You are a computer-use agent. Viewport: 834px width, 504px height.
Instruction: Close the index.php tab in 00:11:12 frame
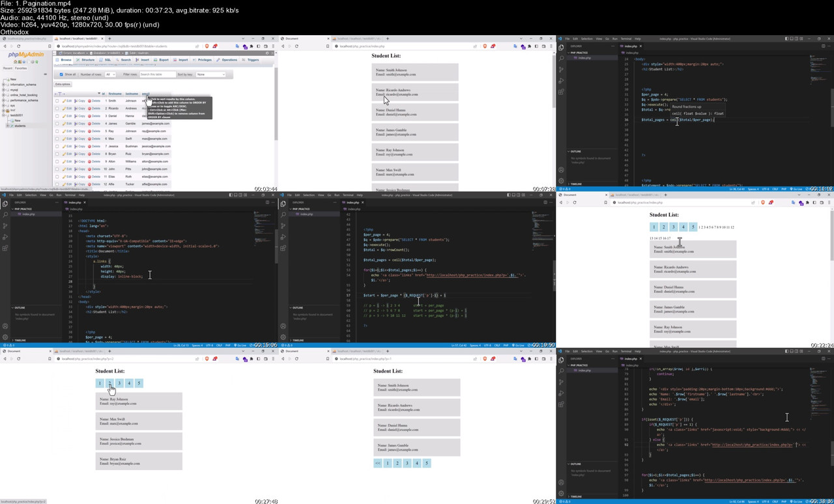640,46
